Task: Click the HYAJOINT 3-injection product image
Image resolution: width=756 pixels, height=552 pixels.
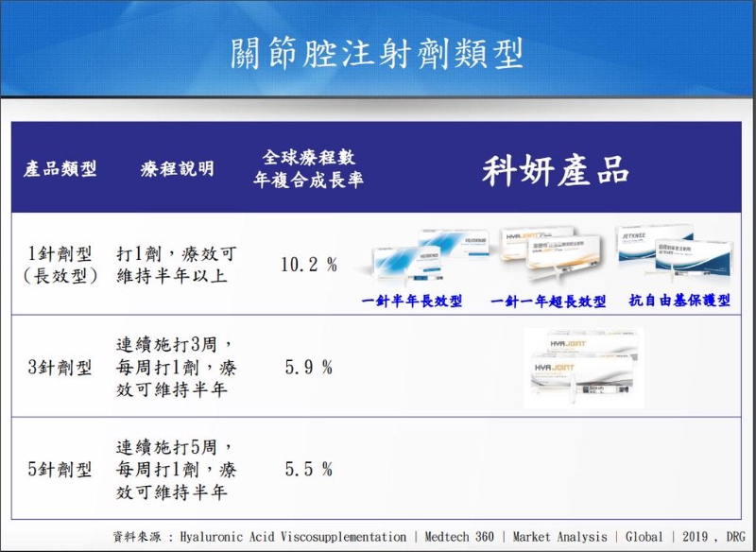Action: point(583,368)
